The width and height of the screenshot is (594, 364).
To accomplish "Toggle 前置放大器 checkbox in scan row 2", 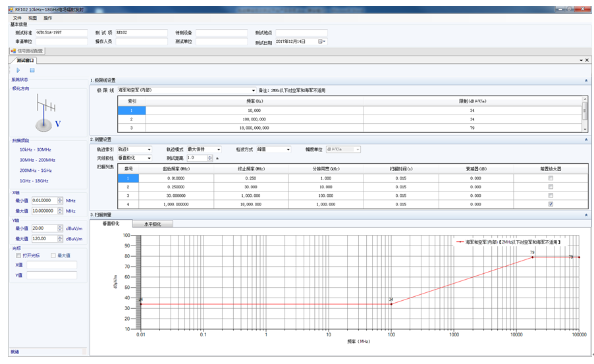I will pos(551,187).
